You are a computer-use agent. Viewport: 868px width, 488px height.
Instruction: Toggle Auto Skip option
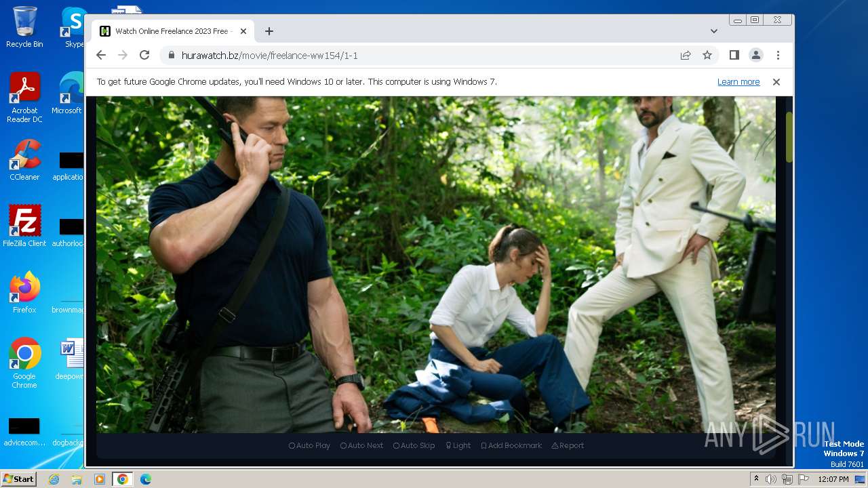point(414,445)
